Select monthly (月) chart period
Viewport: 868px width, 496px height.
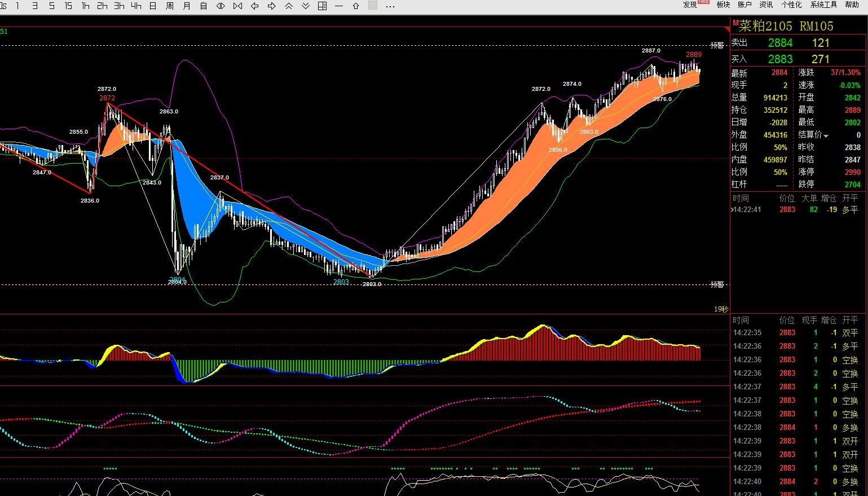[x=187, y=6]
